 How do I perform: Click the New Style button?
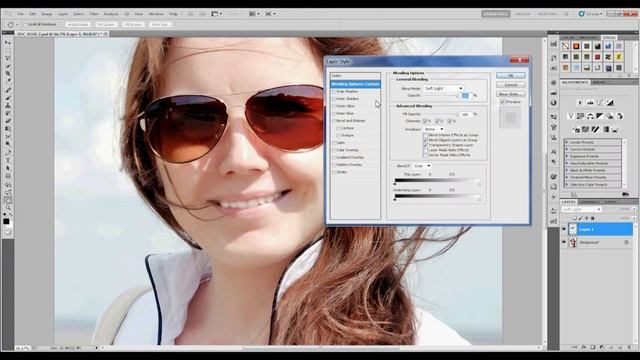click(x=511, y=94)
